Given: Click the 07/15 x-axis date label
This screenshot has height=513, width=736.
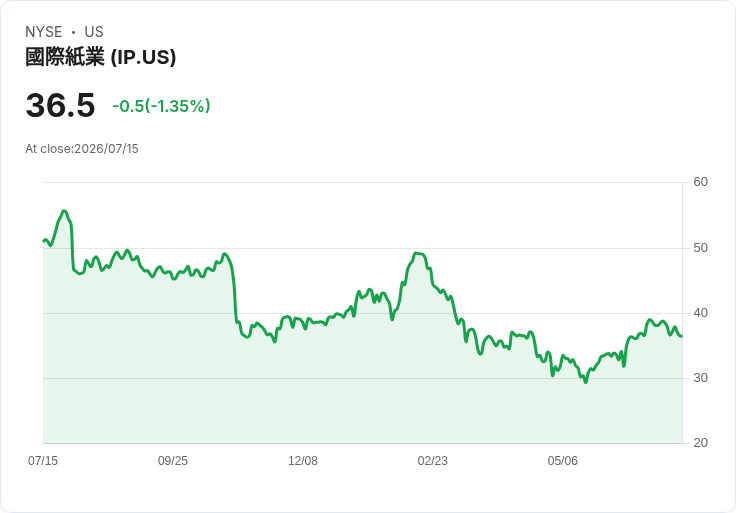Looking at the screenshot, I should pyautogui.click(x=43, y=460).
